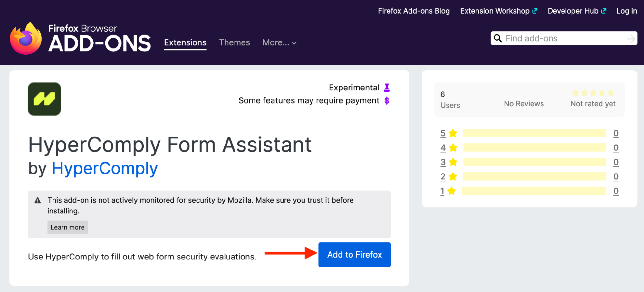The height and width of the screenshot is (292, 644).
Task: Click the Learn more button
Action: click(x=67, y=227)
